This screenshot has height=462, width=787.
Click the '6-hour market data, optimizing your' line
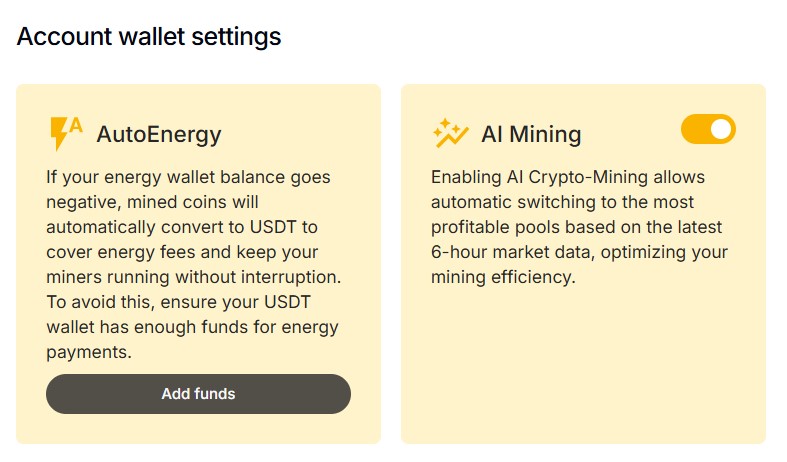click(x=579, y=252)
